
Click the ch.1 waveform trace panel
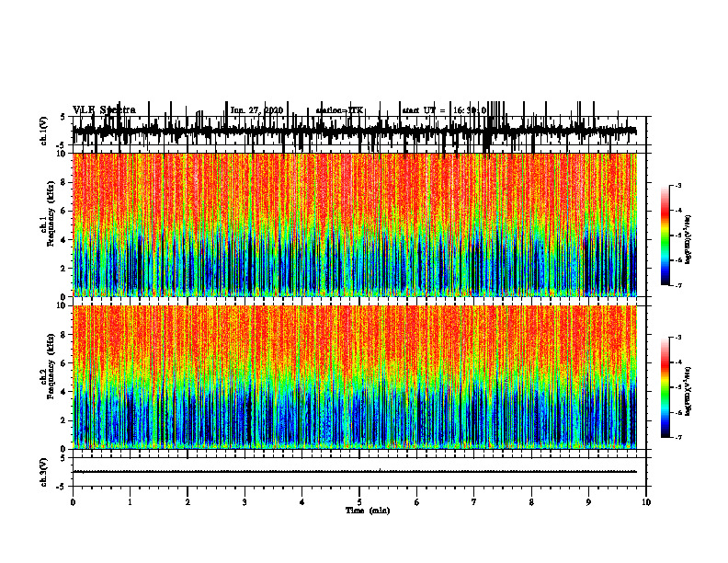(358, 131)
